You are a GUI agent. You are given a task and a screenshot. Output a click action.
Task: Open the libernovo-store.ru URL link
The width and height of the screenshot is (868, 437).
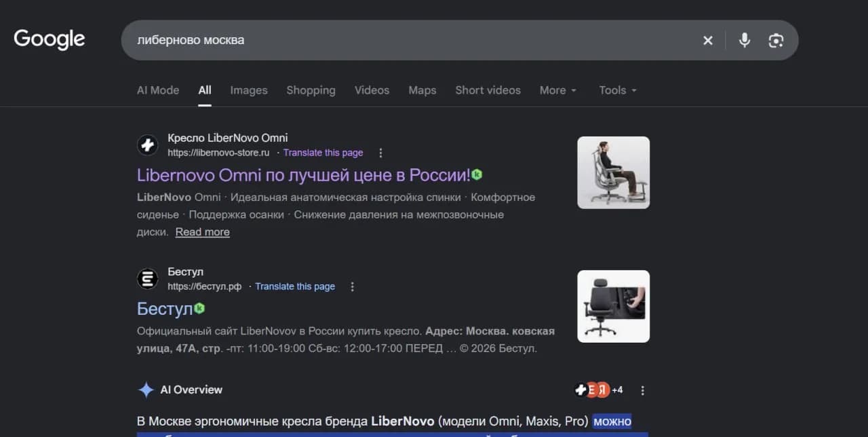pyautogui.click(x=218, y=153)
